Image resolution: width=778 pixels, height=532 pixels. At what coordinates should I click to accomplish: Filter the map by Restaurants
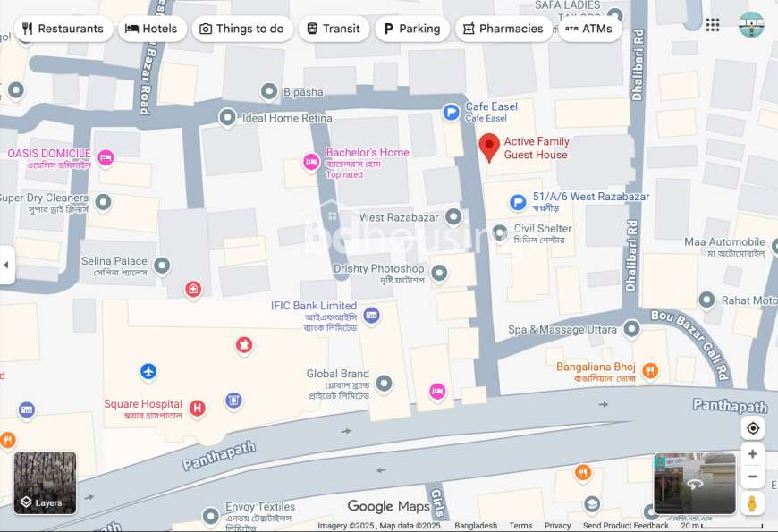tap(63, 29)
